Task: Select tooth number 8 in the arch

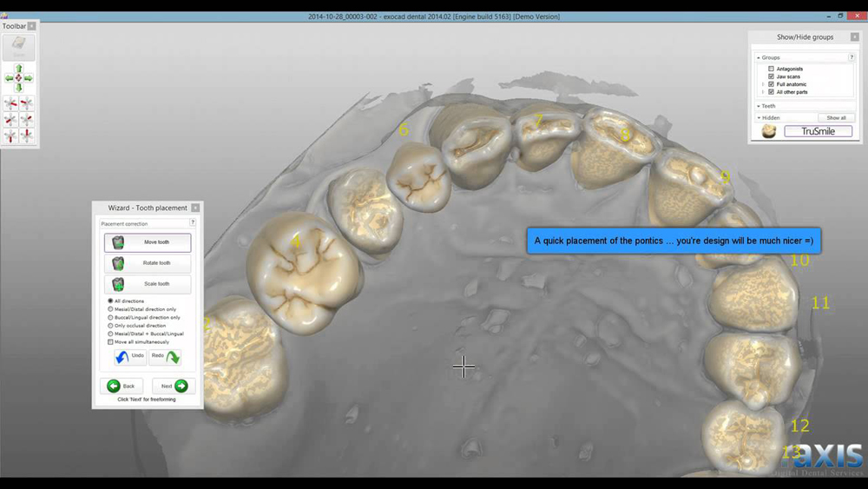Action: (615, 147)
